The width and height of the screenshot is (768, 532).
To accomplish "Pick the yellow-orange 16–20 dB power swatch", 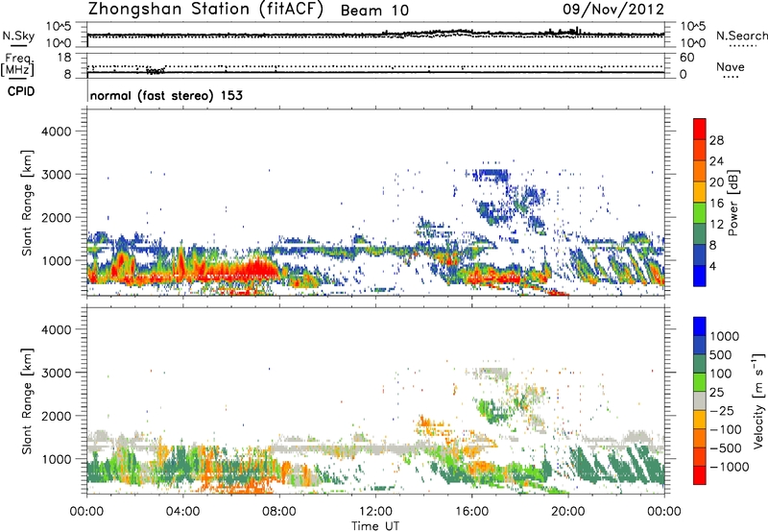I will point(700,192).
